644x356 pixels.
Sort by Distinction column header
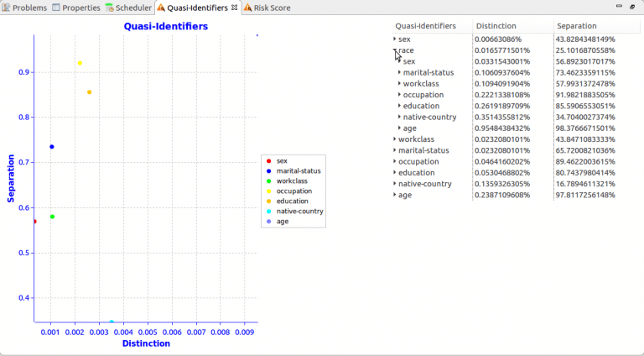pyautogui.click(x=513, y=26)
